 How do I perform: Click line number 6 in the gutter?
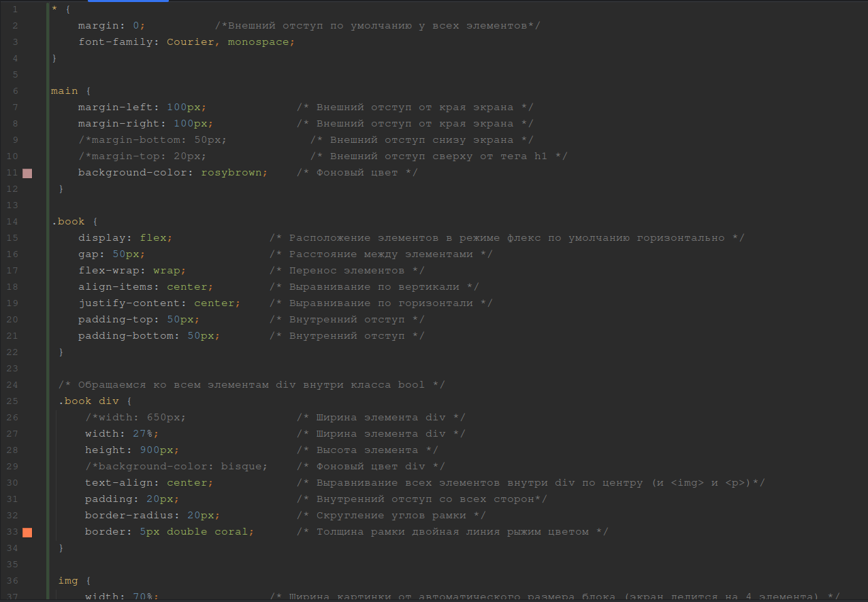pos(15,91)
